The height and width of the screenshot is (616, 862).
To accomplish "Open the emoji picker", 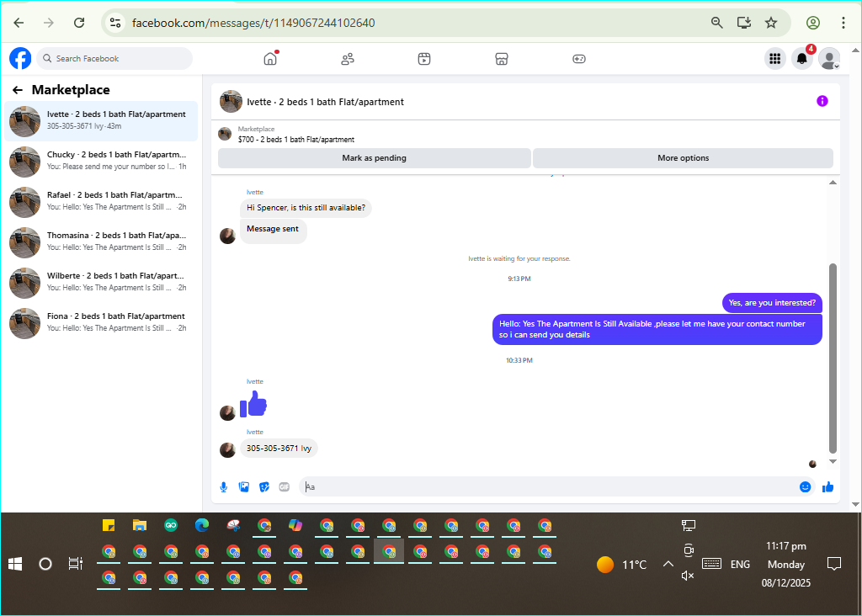I will click(x=805, y=487).
